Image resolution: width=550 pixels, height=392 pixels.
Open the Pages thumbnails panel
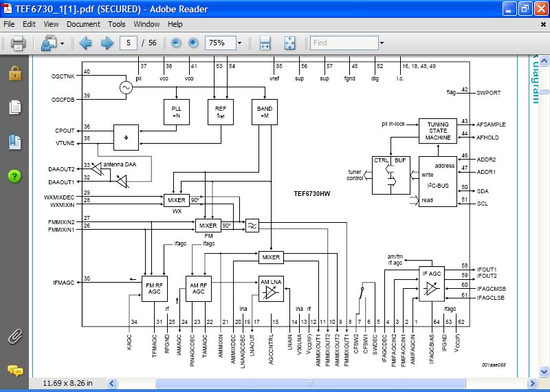pyautogui.click(x=14, y=107)
